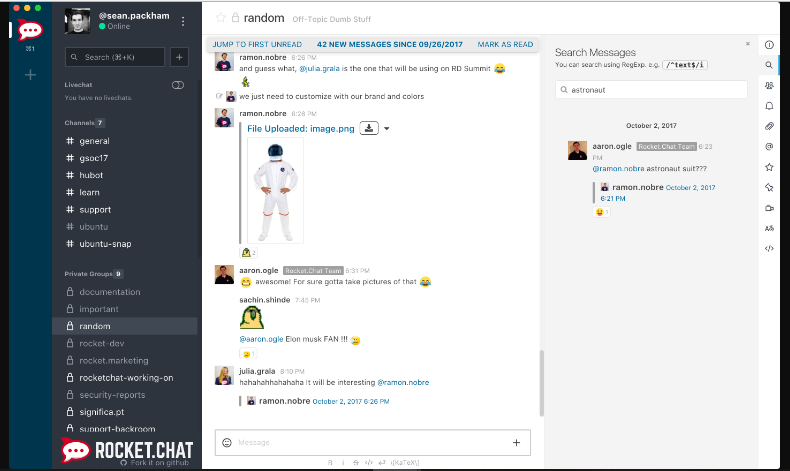Open the user options three-dot menu
Viewport: 790px width, 471px height.
click(182, 21)
